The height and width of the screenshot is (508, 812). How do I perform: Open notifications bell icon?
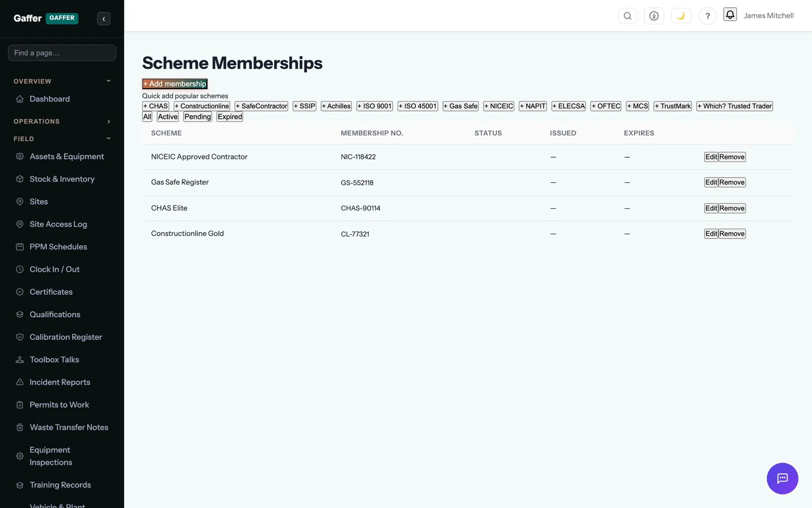click(x=730, y=15)
